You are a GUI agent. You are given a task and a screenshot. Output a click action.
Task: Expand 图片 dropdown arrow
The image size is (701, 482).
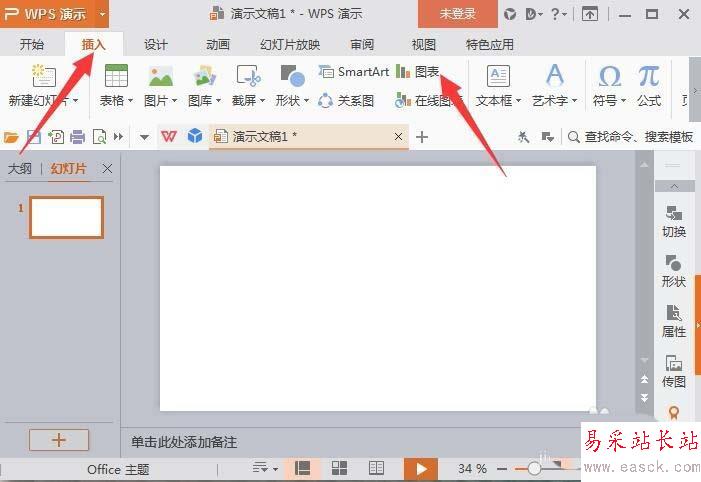[174, 101]
